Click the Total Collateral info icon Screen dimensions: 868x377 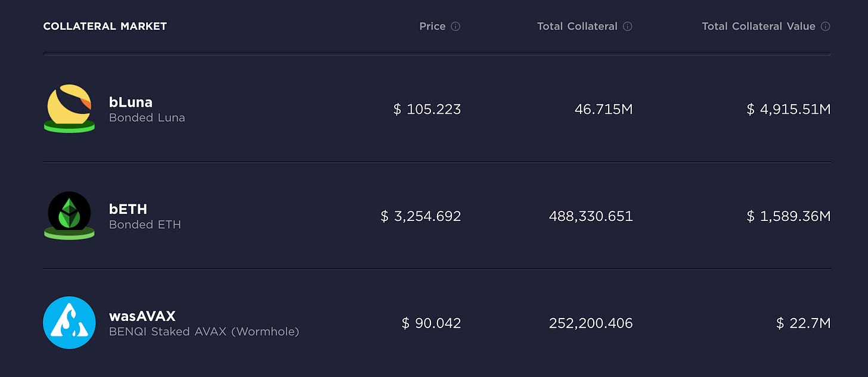coord(627,26)
